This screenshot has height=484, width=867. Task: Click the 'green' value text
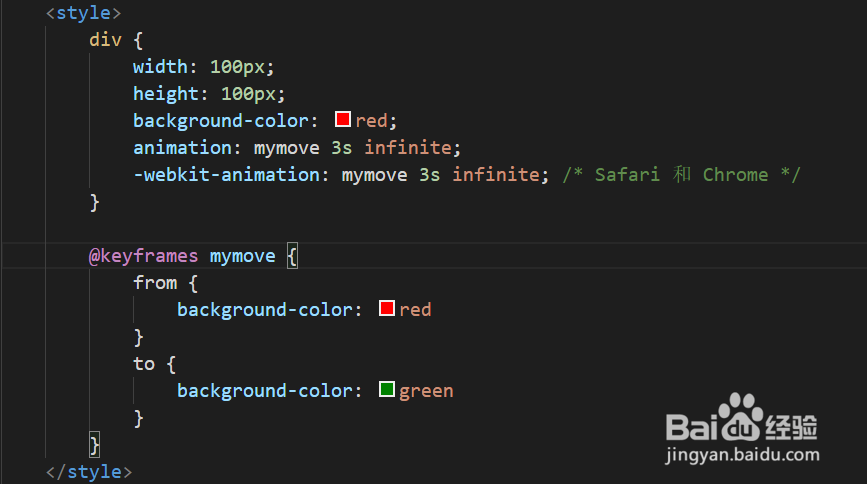[426, 392]
